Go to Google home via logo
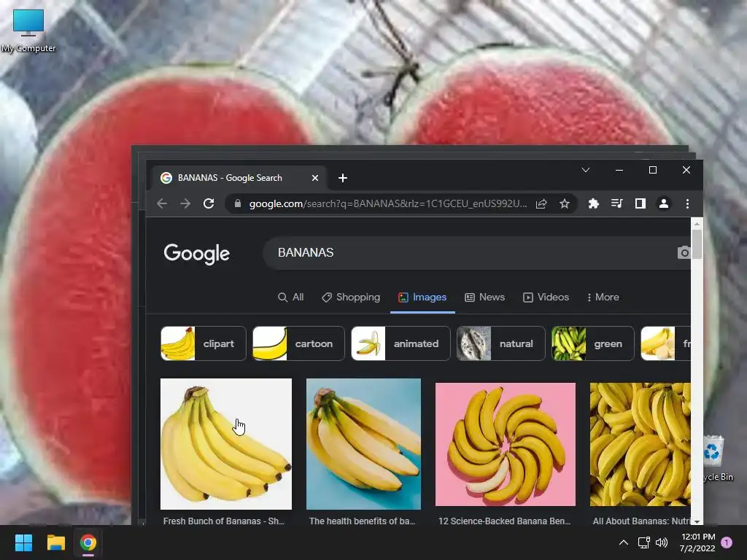747x560 pixels. click(197, 253)
